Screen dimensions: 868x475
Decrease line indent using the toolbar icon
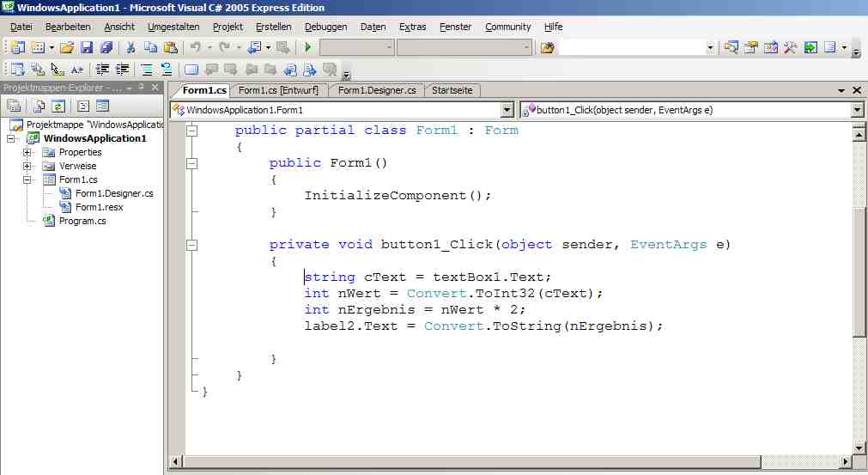coord(102,70)
